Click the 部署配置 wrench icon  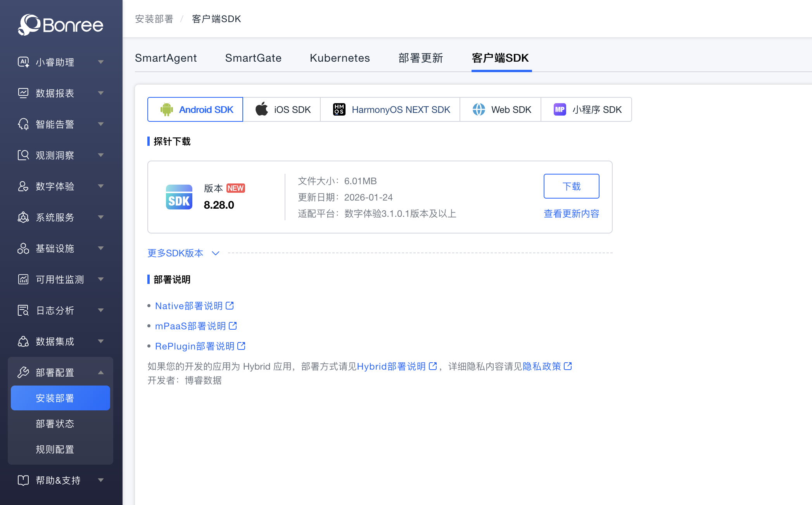click(x=23, y=372)
